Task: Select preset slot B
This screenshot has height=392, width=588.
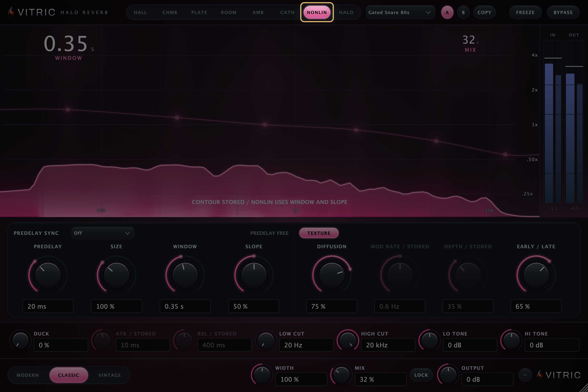Action: point(463,12)
